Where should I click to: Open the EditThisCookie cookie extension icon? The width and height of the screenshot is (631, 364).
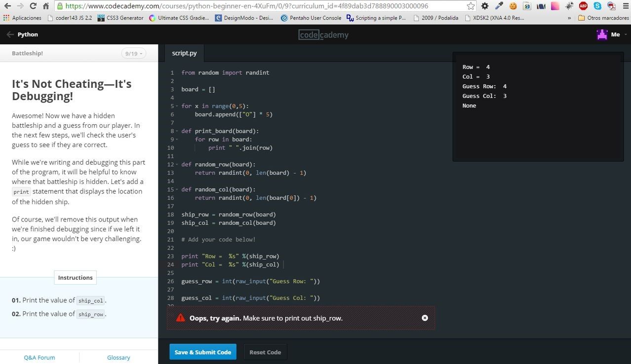point(513,5)
